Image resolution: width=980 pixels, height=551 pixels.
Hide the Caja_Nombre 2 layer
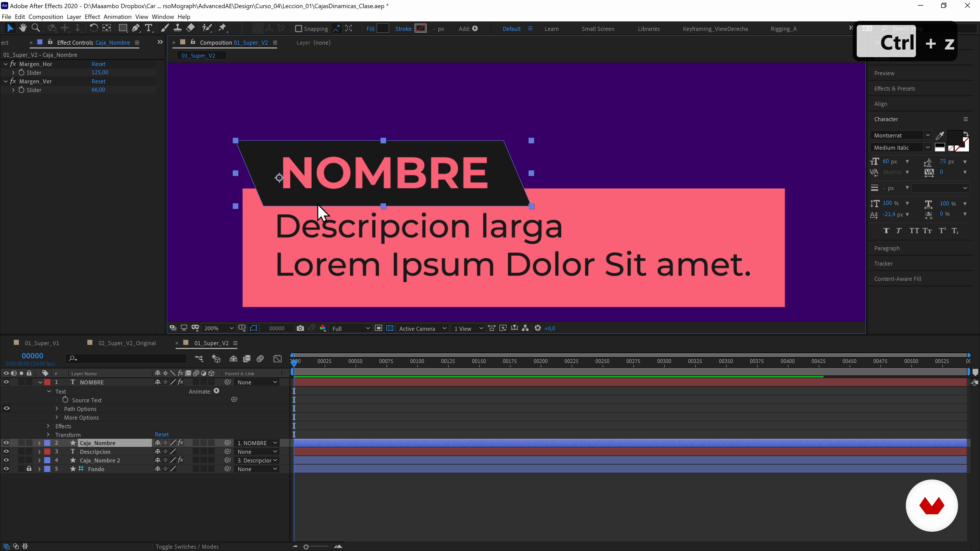pyautogui.click(x=6, y=460)
